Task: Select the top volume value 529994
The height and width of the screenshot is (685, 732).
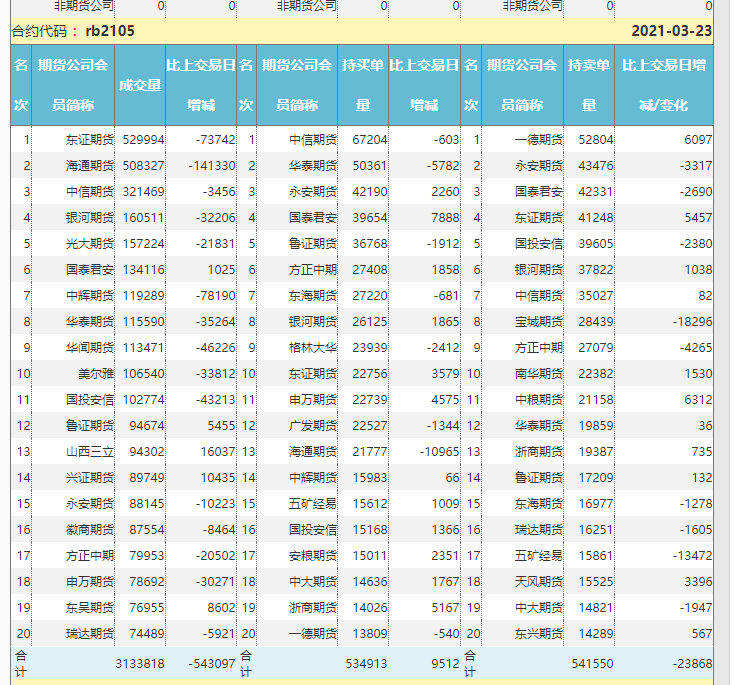Action: [x=143, y=140]
